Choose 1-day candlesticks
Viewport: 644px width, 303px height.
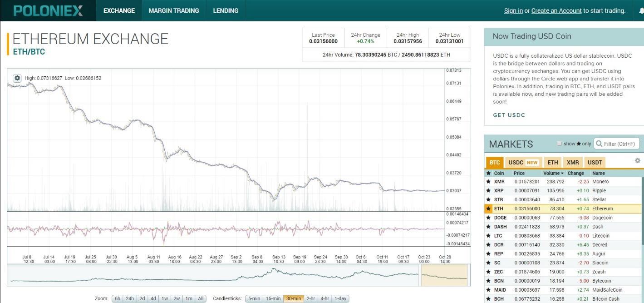(x=340, y=298)
